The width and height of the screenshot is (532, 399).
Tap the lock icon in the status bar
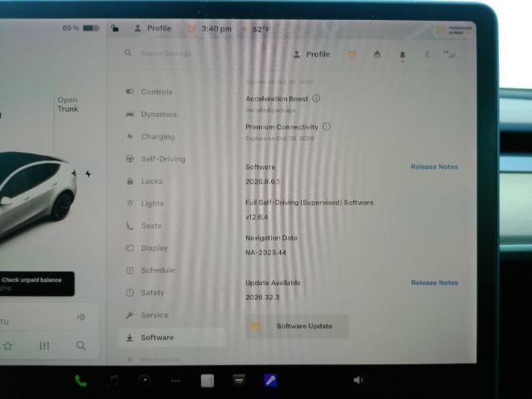click(115, 28)
